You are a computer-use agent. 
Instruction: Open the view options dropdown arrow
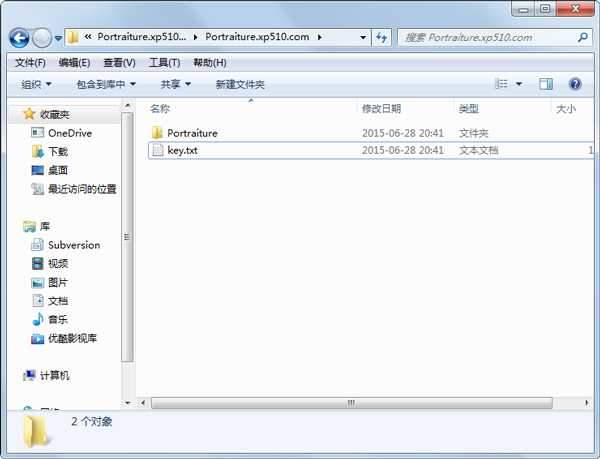click(519, 84)
